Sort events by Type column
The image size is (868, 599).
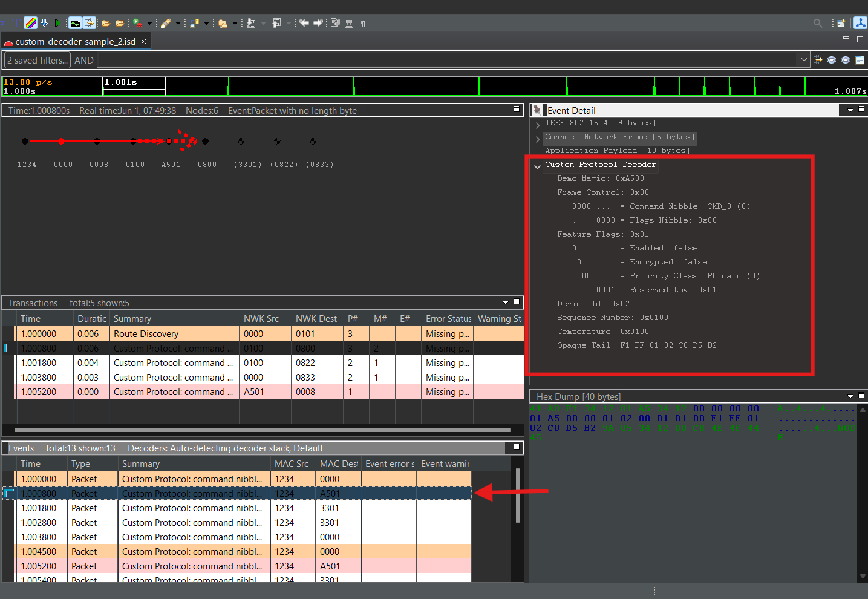[93, 463]
